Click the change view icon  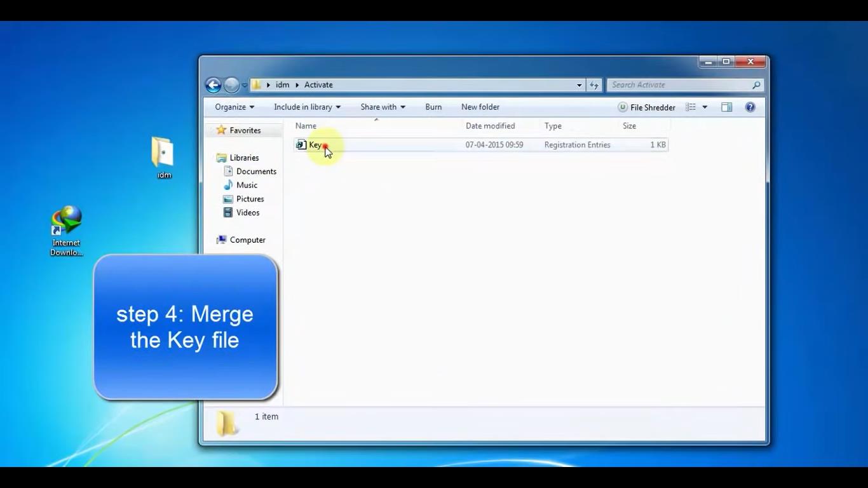691,107
